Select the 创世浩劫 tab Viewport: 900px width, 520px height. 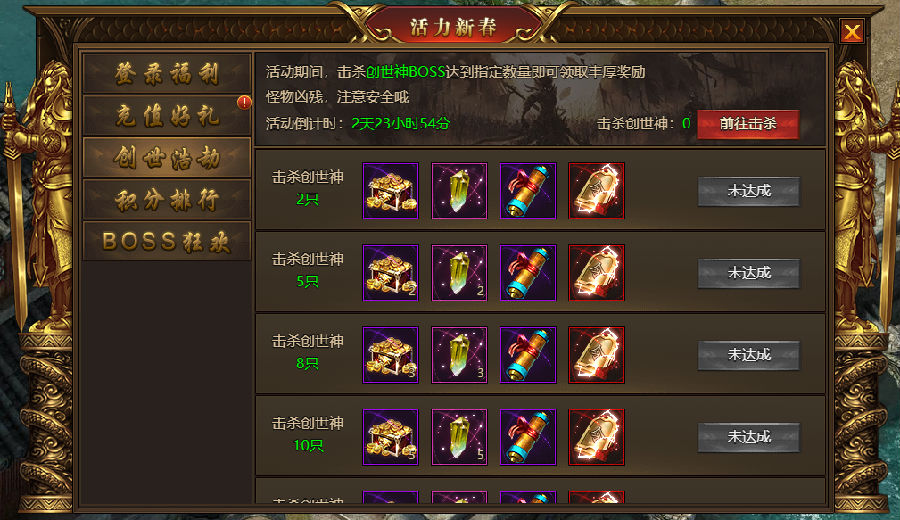(167, 157)
